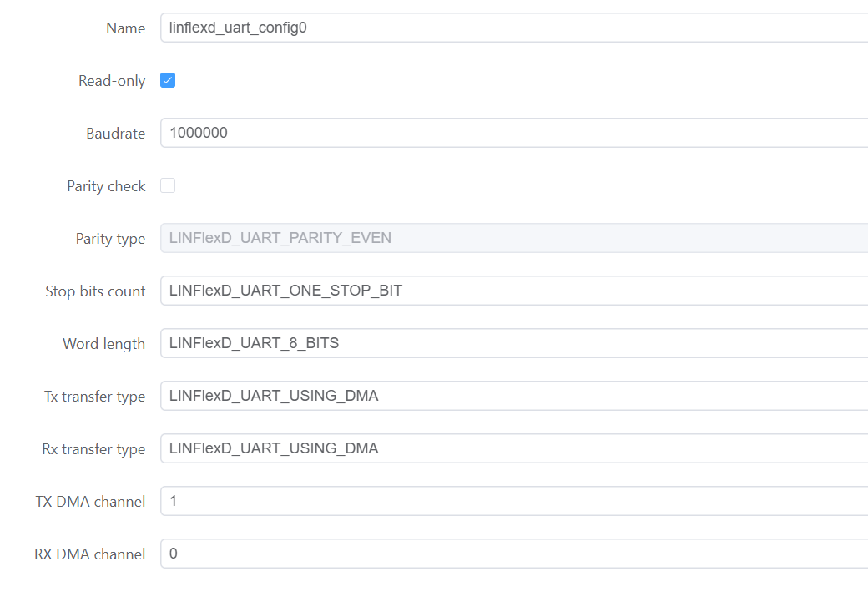
Task: Click the "Baudrate" label text
Action: point(115,134)
